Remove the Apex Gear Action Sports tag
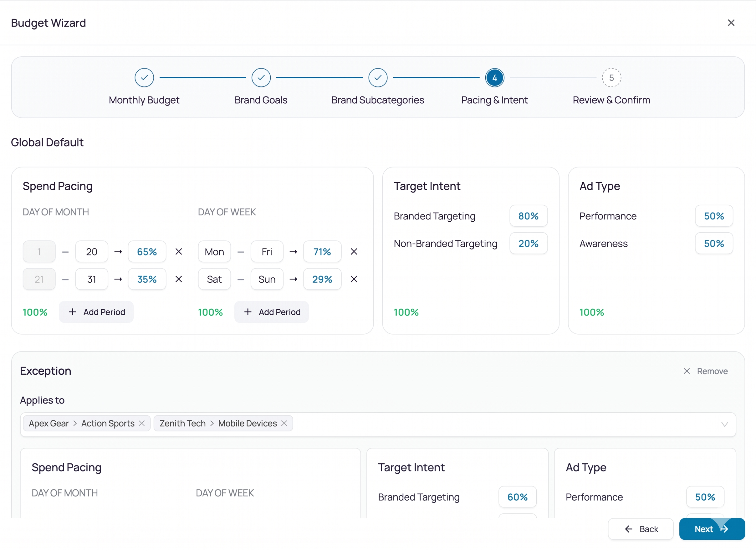The image size is (756, 551). pos(142,423)
